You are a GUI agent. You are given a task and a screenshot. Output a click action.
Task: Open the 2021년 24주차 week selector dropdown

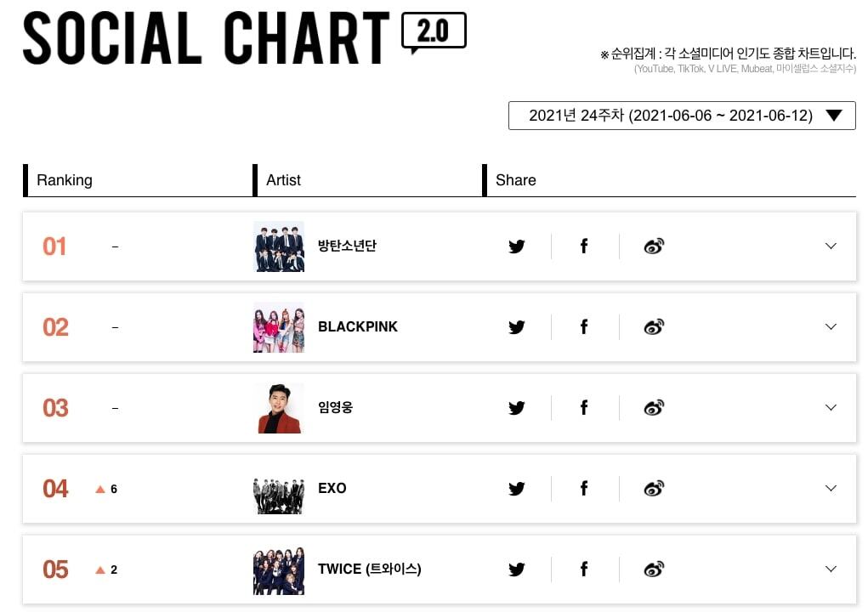[682, 116]
